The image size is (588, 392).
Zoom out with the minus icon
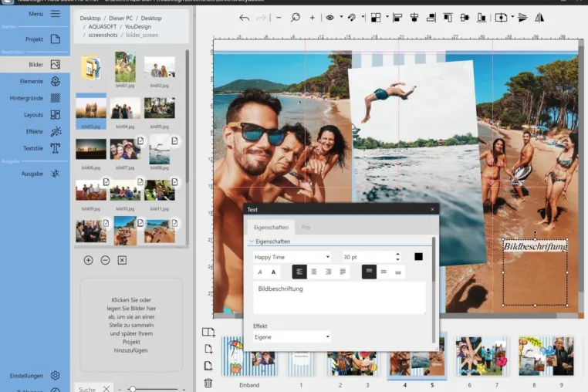[x=279, y=18]
